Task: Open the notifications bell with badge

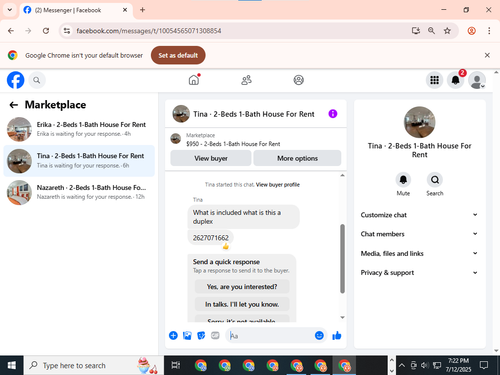Action: 456,80
